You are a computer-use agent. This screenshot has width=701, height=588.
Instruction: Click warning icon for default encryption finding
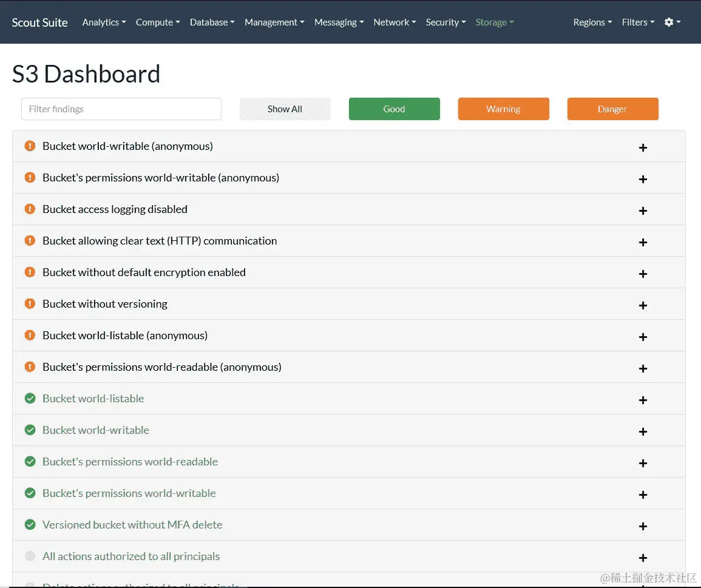(30, 272)
